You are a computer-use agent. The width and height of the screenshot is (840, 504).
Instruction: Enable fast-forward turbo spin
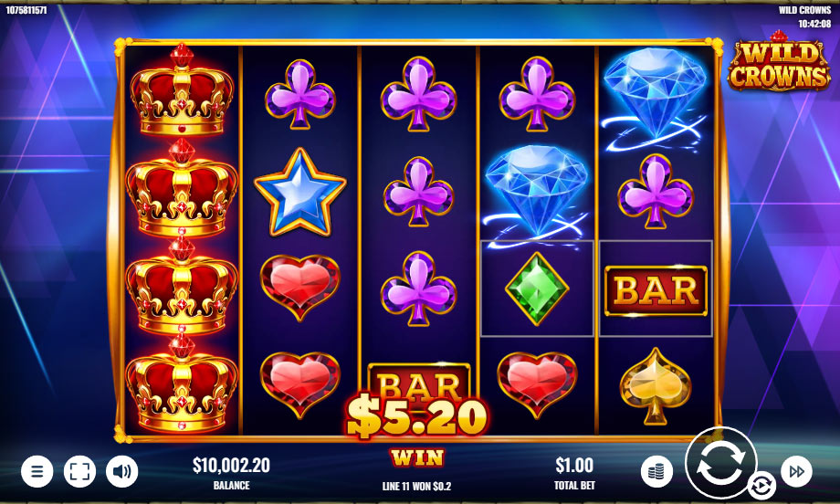tap(796, 471)
